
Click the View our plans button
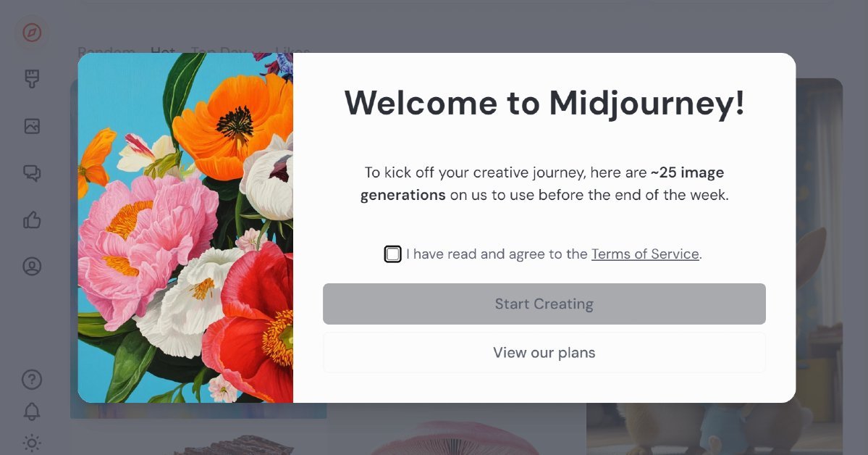[x=544, y=352]
